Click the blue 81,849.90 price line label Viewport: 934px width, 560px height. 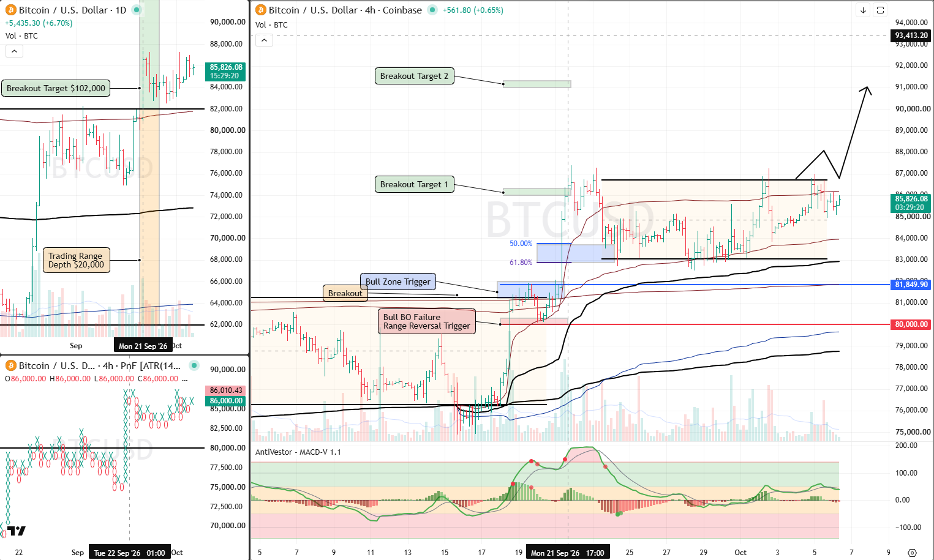[911, 285]
